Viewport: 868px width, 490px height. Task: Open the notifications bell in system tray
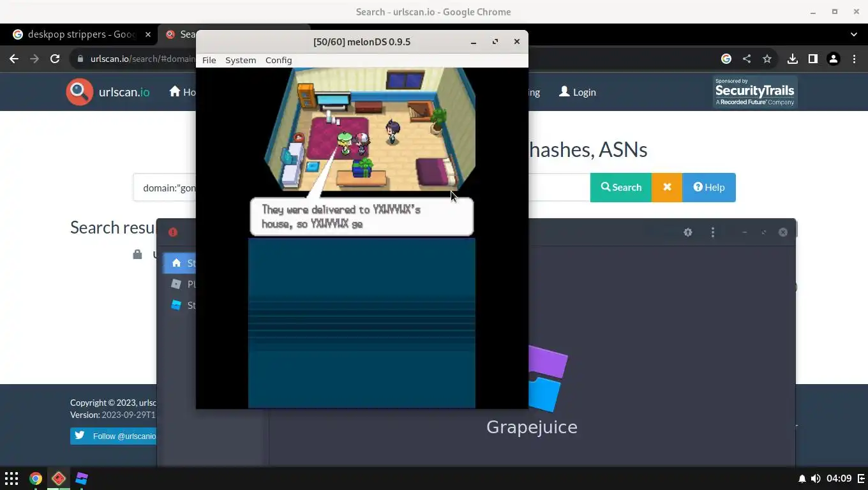click(802, 479)
